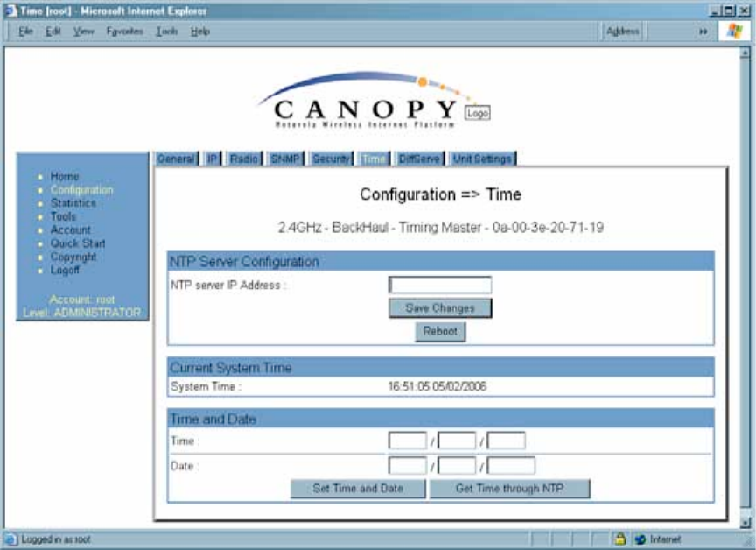Click the 'NTP Server Configuration' section header

pyautogui.click(x=440, y=262)
